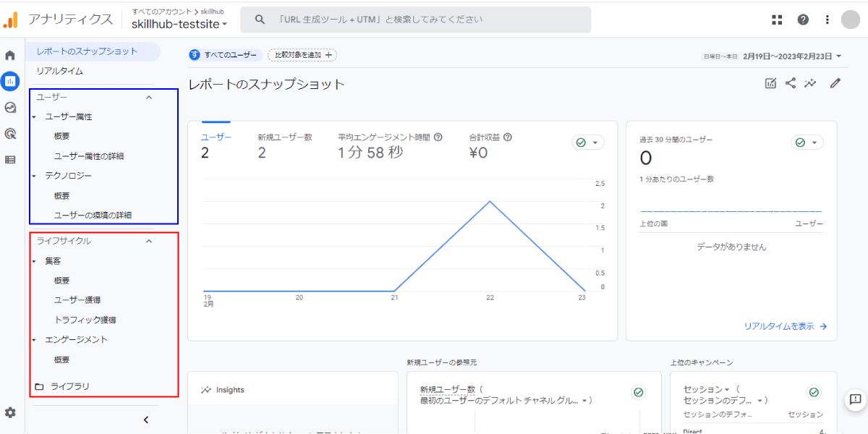Select レポートのスナップショット in sidebar

93,51
